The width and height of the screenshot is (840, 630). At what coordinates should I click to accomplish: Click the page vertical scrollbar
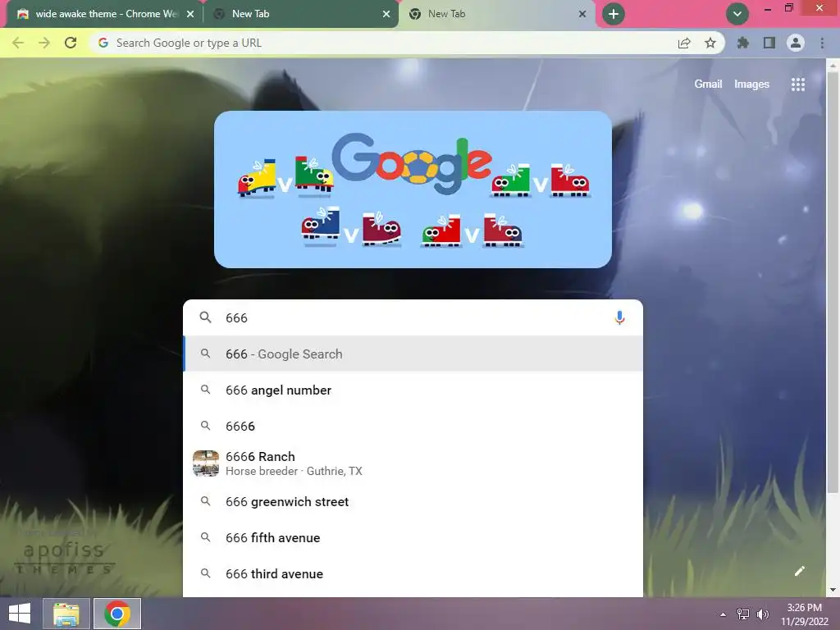(832, 281)
